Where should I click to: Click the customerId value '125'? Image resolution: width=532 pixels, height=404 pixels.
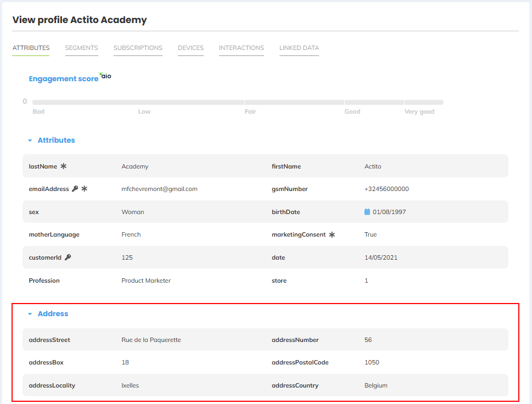tap(127, 257)
